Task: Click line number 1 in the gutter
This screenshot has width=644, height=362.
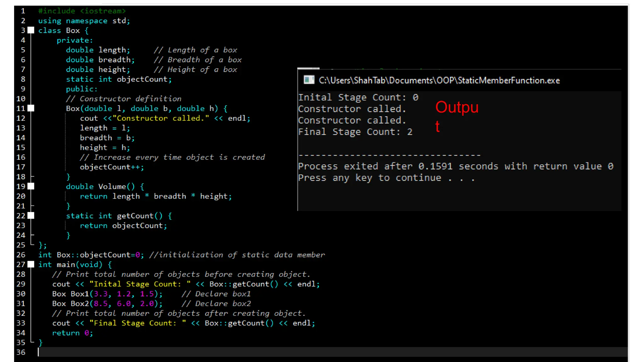Action: click(23, 11)
